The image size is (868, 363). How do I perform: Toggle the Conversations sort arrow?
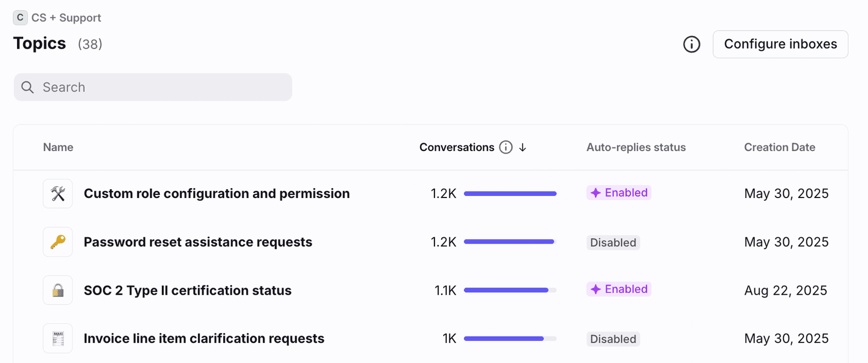(522, 147)
